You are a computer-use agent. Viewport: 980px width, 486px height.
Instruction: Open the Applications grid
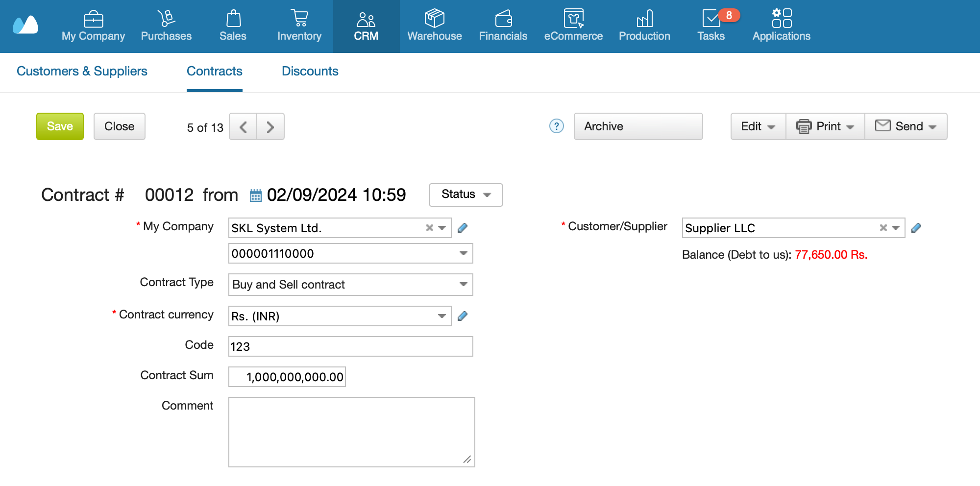pyautogui.click(x=781, y=26)
